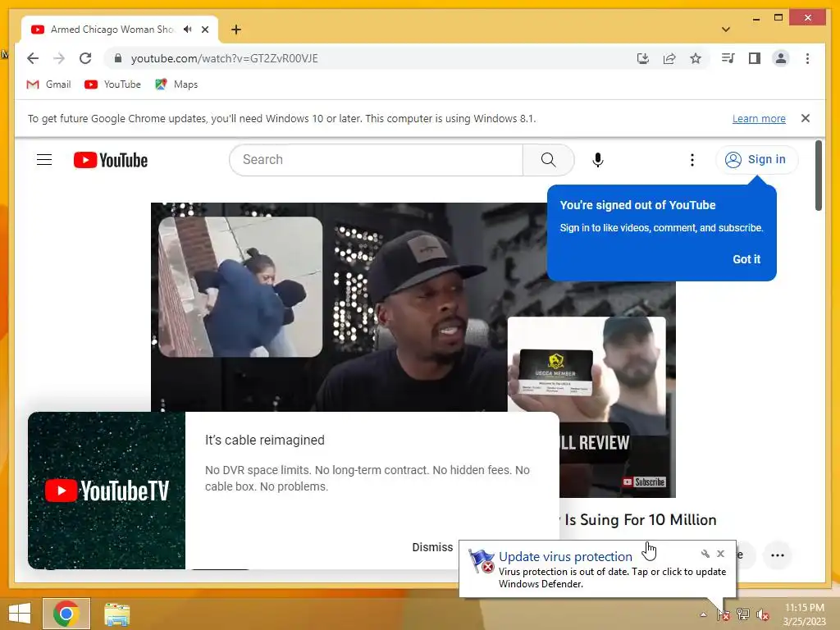This screenshot has height=630, width=840.
Task: Open Chrome three-dot menu
Action: (x=807, y=58)
